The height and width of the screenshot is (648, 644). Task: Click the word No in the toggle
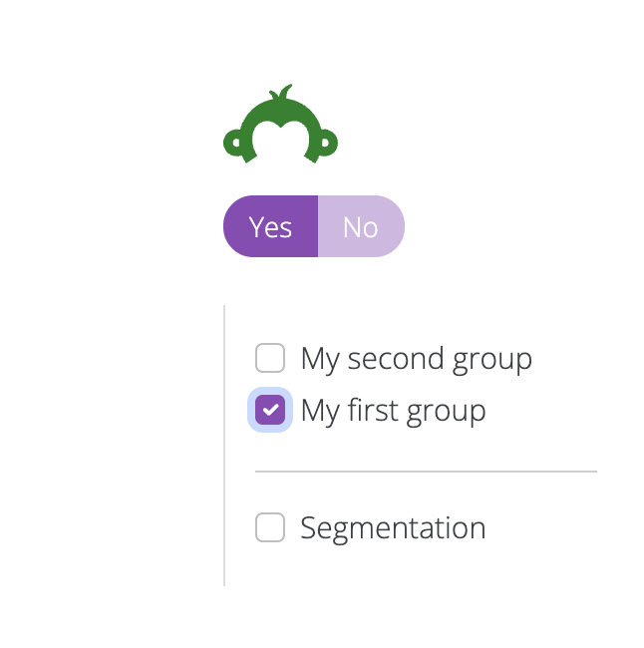[x=360, y=226]
